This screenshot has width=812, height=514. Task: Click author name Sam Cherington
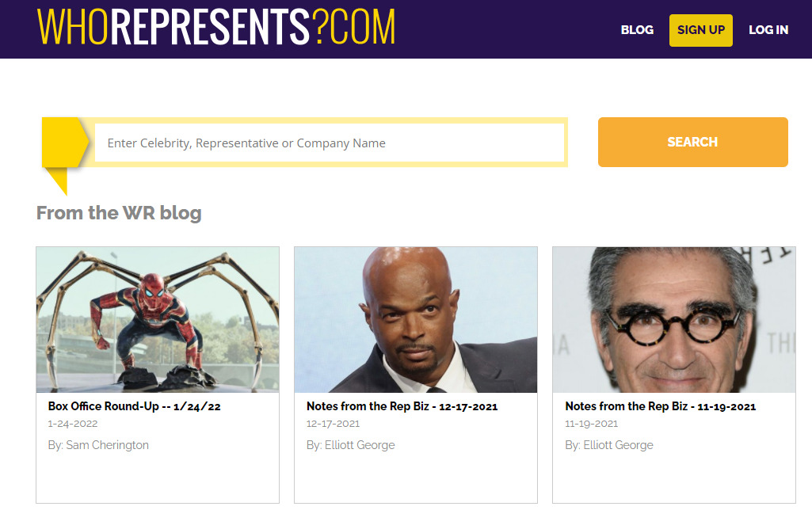(108, 445)
